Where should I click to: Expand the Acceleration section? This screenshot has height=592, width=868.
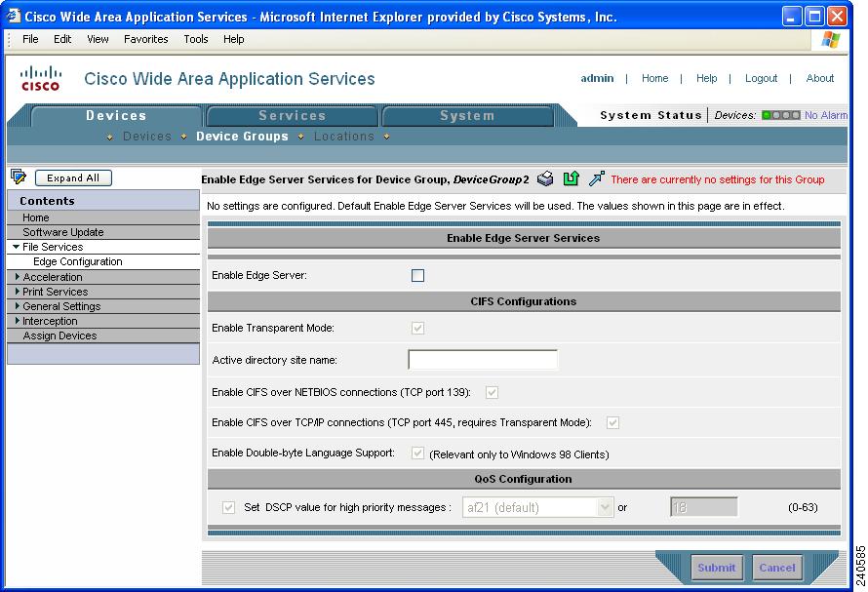[18, 276]
